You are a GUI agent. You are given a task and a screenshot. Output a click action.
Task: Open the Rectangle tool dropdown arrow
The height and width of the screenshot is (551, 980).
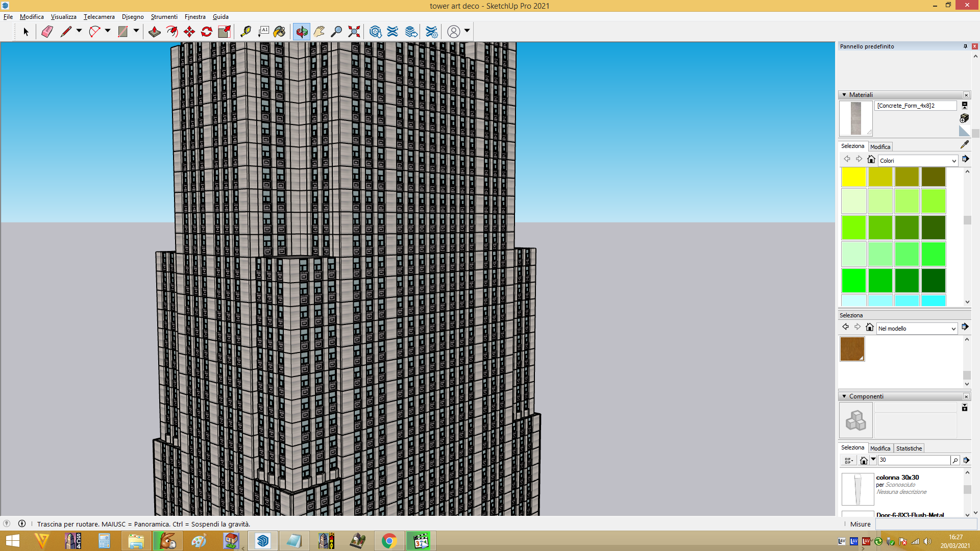[136, 31]
